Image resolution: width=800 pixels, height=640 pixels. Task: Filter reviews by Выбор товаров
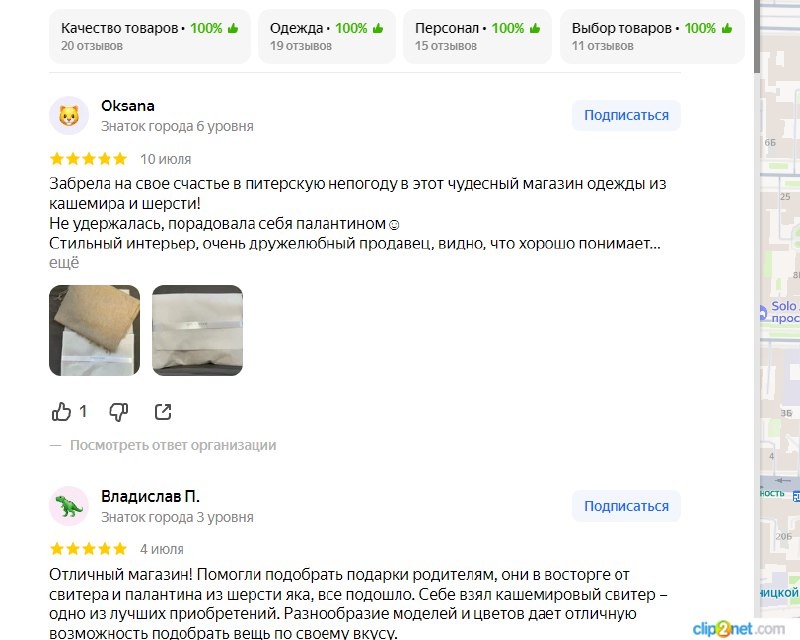(x=652, y=36)
